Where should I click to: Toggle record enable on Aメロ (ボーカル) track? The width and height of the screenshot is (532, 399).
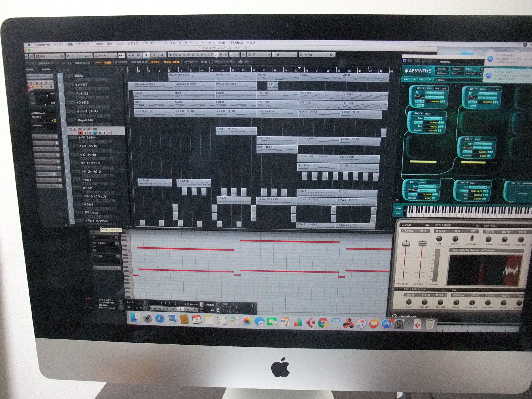[80, 133]
